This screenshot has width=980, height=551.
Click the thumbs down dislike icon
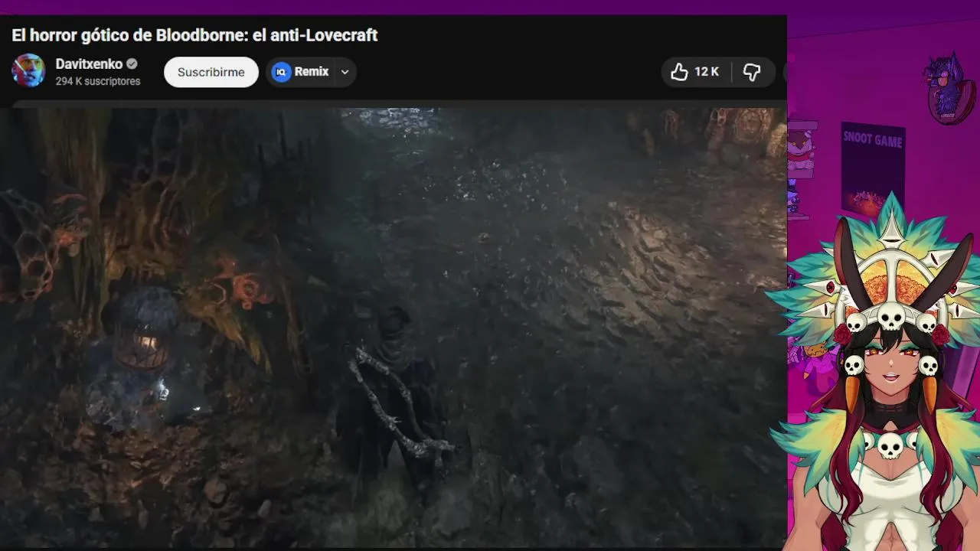(x=752, y=72)
